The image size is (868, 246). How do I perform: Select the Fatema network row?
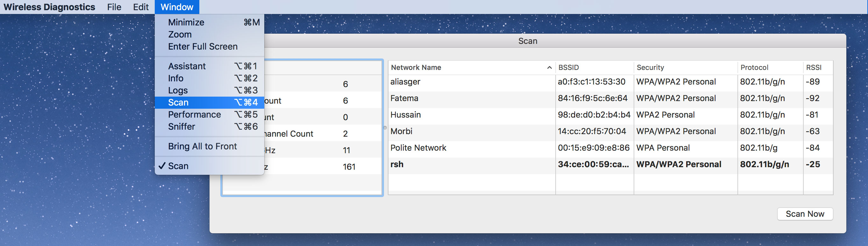(x=611, y=98)
